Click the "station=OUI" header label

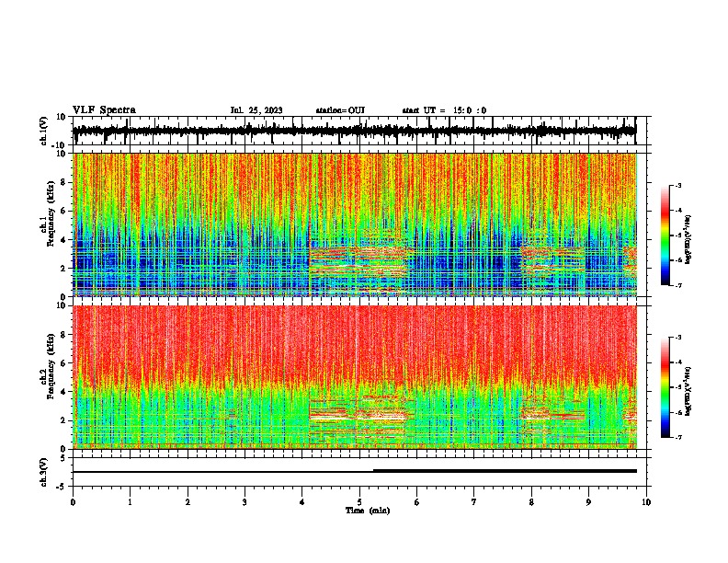click(340, 110)
